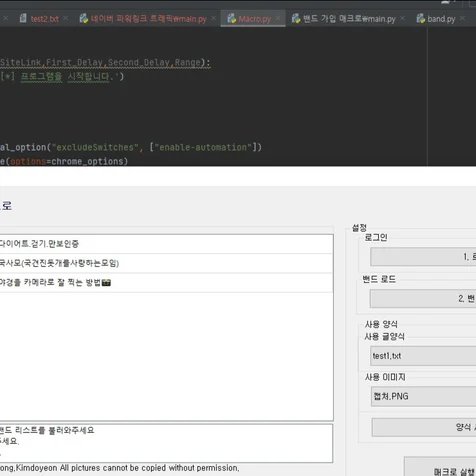Click the text file icon on test2.txt tab

pyautogui.click(x=23, y=18)
